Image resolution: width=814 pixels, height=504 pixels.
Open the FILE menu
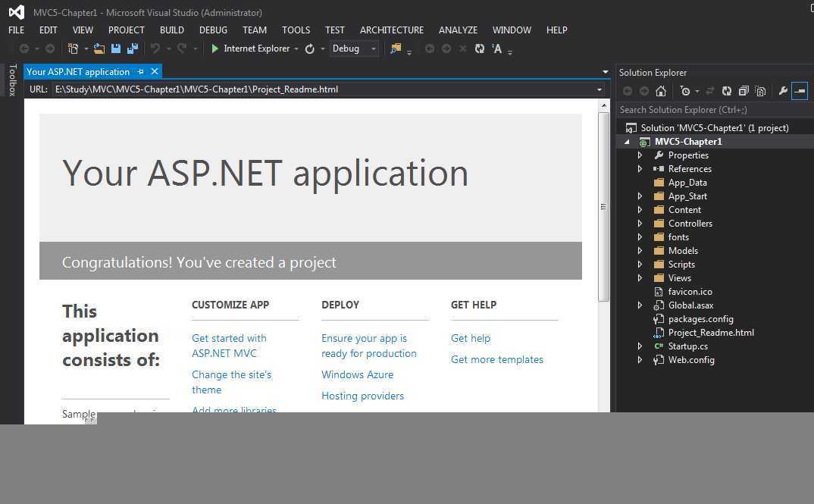point(16,30)
